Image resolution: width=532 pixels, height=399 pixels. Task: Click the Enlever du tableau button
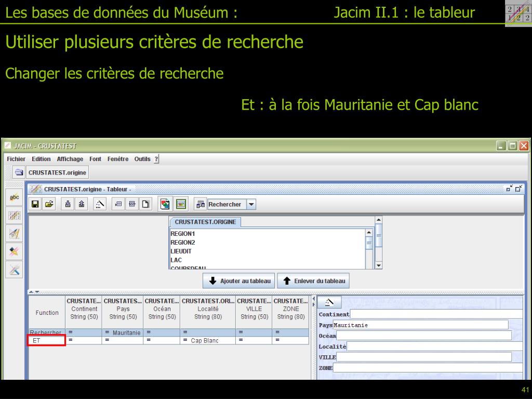(313, 281)
